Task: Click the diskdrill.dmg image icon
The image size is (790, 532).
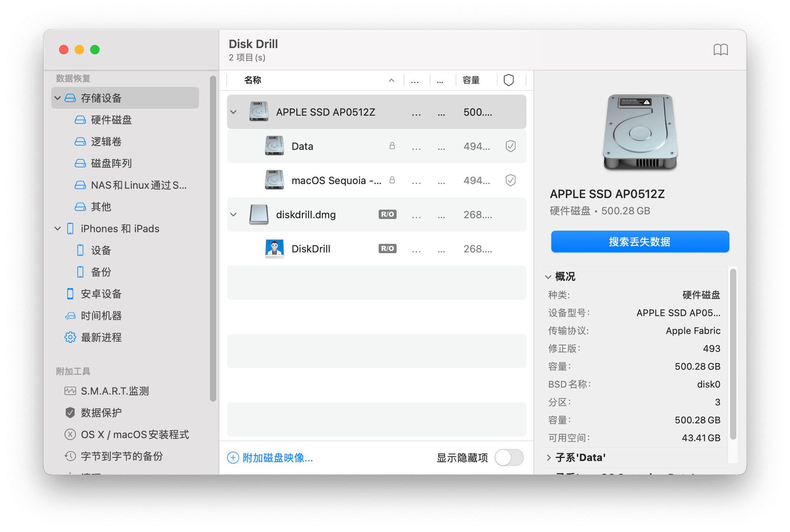Action: (x=259, y=215)
